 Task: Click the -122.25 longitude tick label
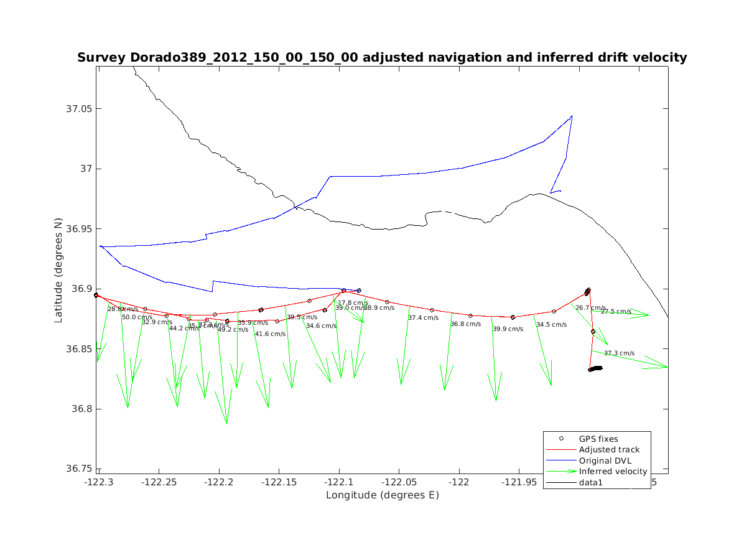tap(159, 482)
